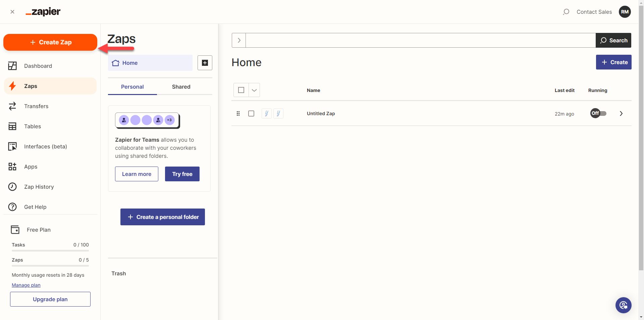Toggle the Untitled Zap on
The width and height of the screenshot is (644, 320).
coord(598,113)
